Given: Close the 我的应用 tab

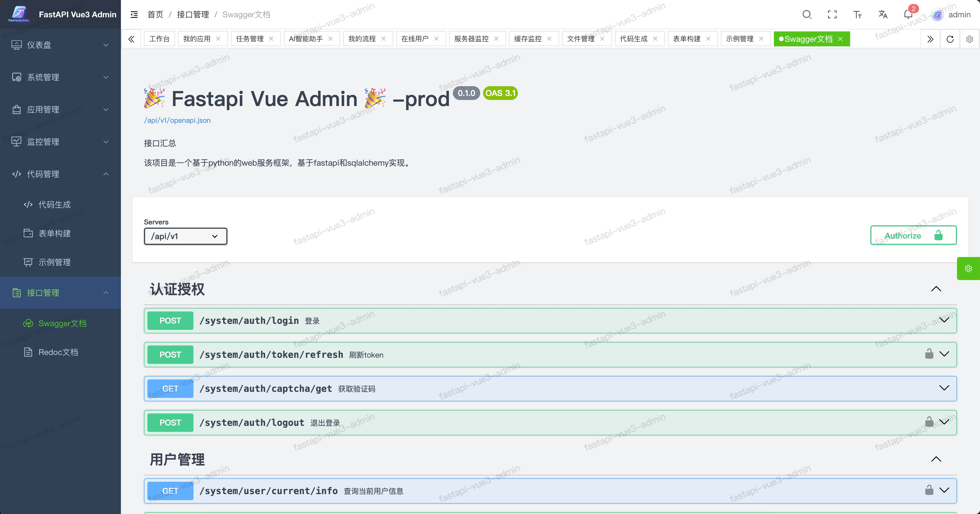Looking at the screenshot, I should tap(218, 39).
